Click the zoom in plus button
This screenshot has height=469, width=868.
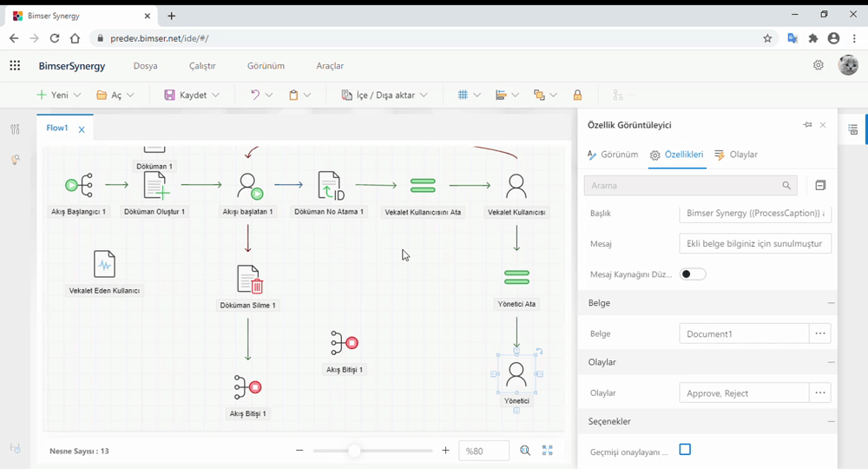click(445, 451)
